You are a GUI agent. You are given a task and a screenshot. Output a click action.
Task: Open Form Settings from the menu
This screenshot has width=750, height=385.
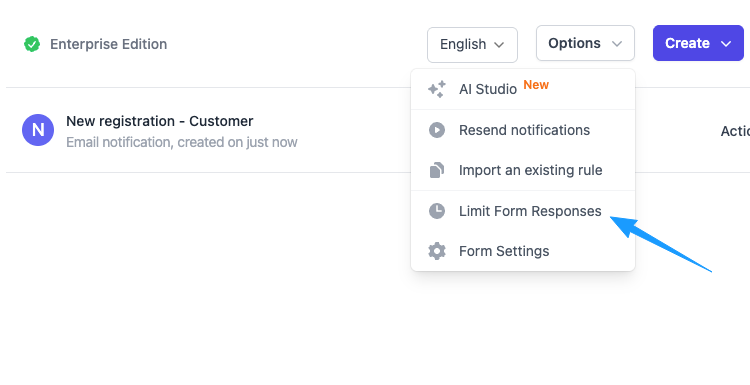pos(523,251)
